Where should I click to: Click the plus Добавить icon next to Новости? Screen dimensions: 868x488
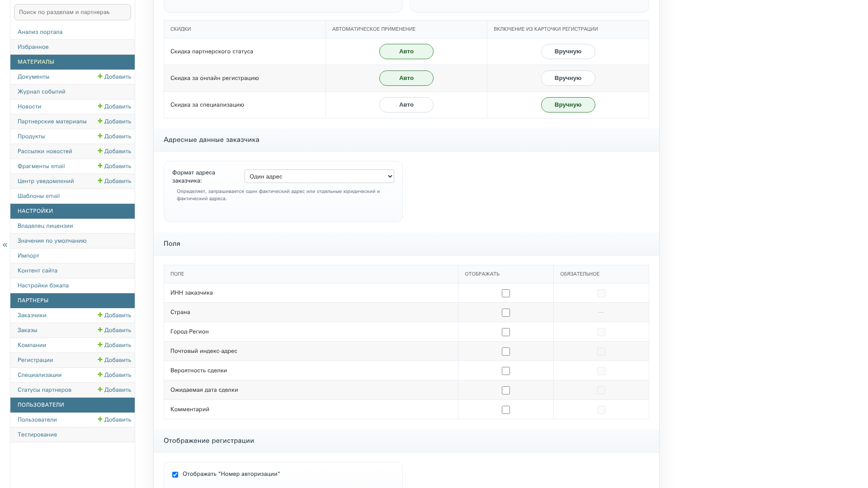[114, 107]
